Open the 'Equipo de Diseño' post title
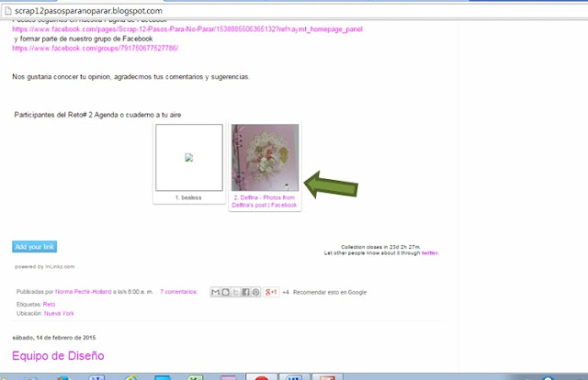The width and height of the screenshot is (588, 380). [58, 355]
